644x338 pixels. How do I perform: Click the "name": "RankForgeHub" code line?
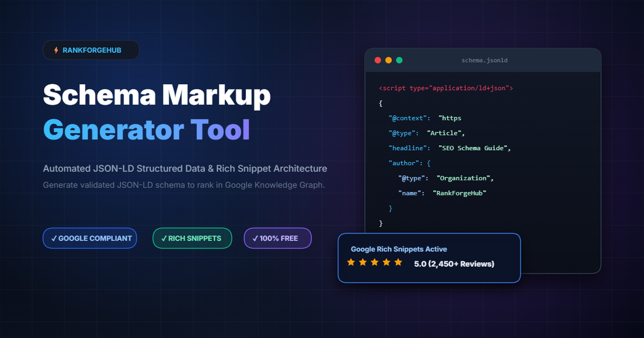coord(442,194)
